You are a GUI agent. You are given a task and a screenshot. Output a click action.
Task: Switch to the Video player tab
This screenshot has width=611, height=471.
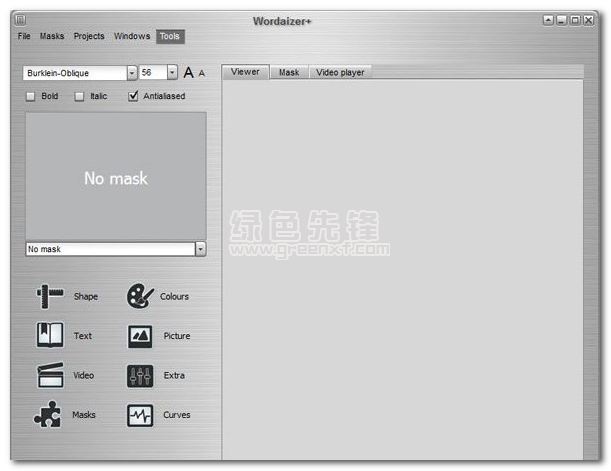pyautogui.click(x=340, y=72)
